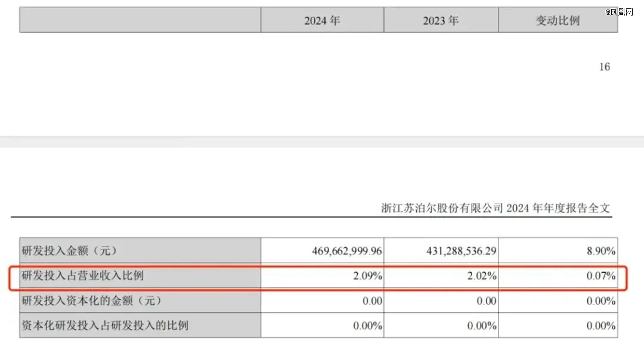Select the 469,662,999.96 amount cell
The image size is (644, 345).
(347, 251)
